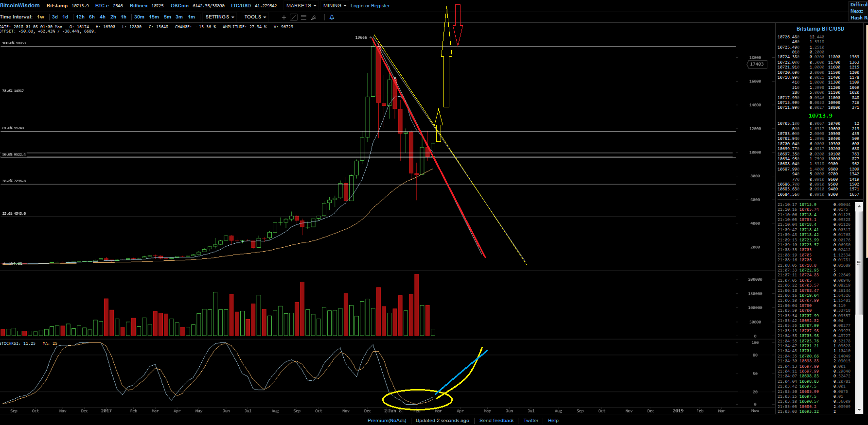Image resolution: width=868 pixels, height=425 pixels.
Task: Click the Bitstamp BTC/USD order book title
Action: click(x=820, y=29)
